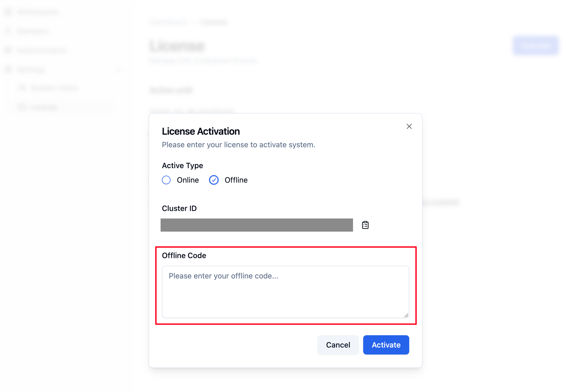The width and height of the screenshot is (569, 392).
Task: Select the Online activation type
Action: (166, 180)
